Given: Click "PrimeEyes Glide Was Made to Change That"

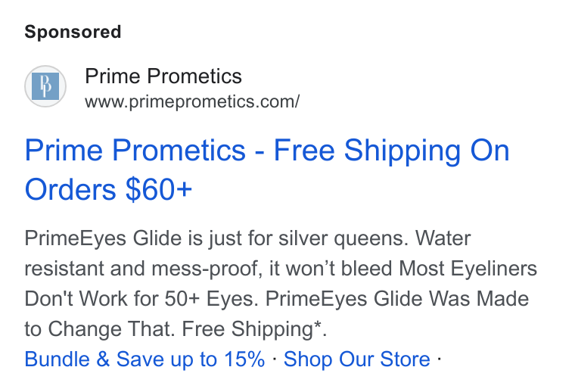Looking at the screenshot, I should (277, 313).
